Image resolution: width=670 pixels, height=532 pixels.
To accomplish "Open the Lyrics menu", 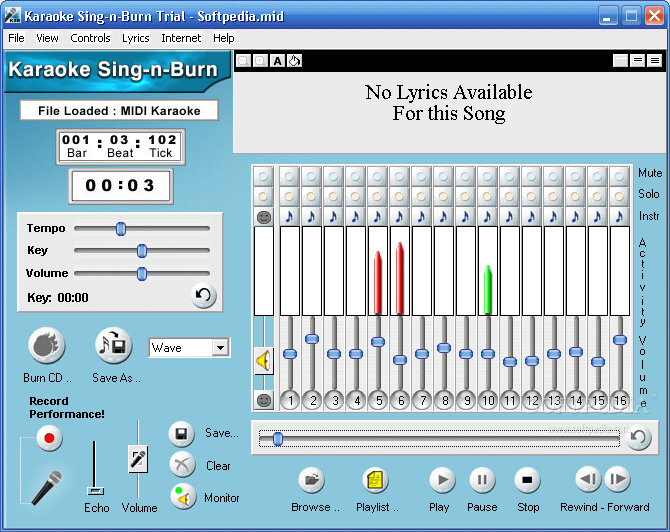I will [x=136, y=38].
